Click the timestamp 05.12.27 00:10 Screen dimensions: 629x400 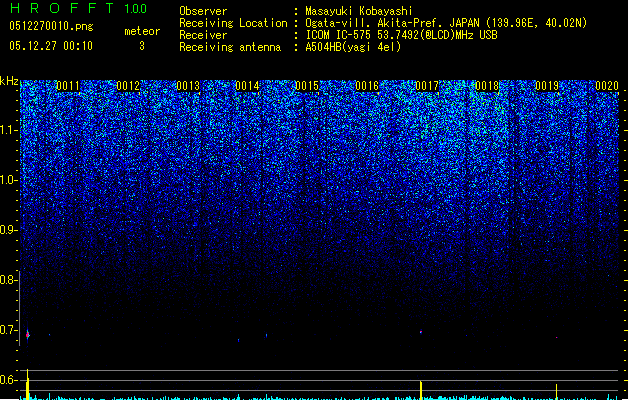51,46
